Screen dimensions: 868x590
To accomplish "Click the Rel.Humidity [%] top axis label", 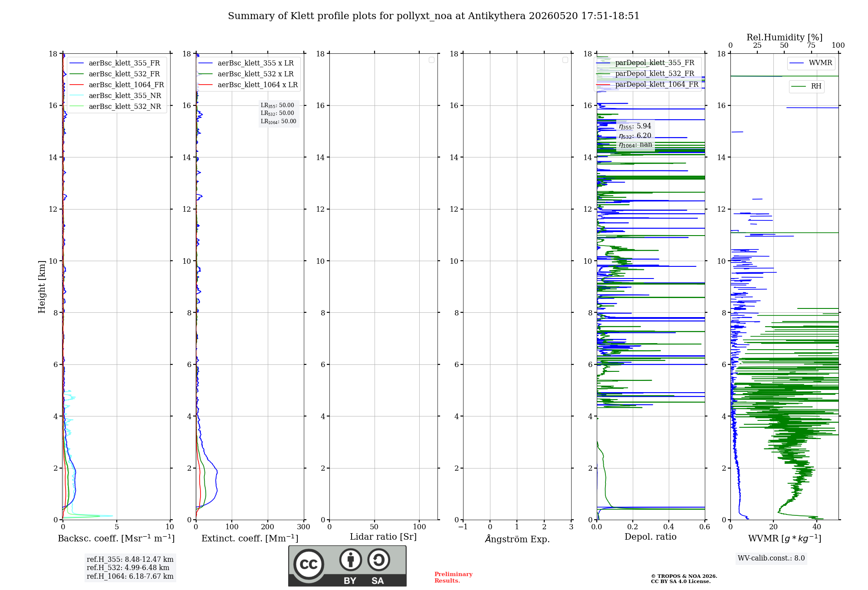I will (784, 37).
